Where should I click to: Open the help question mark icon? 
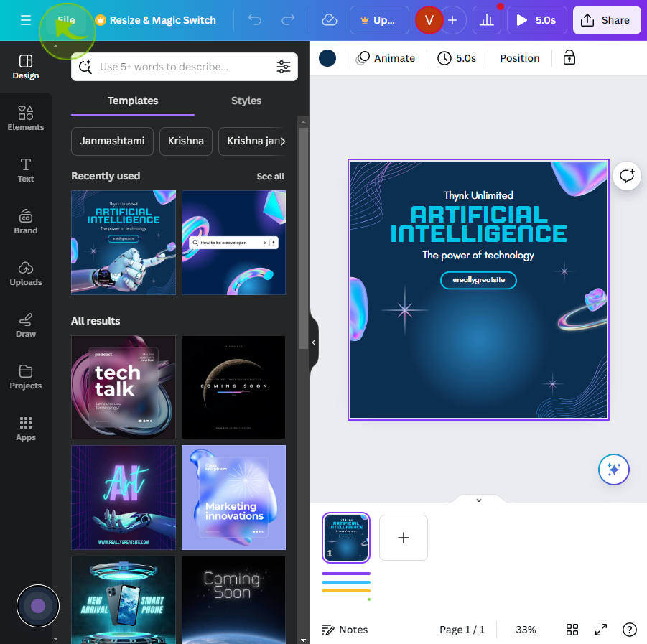pyautogui.click(x=629, y=630)
